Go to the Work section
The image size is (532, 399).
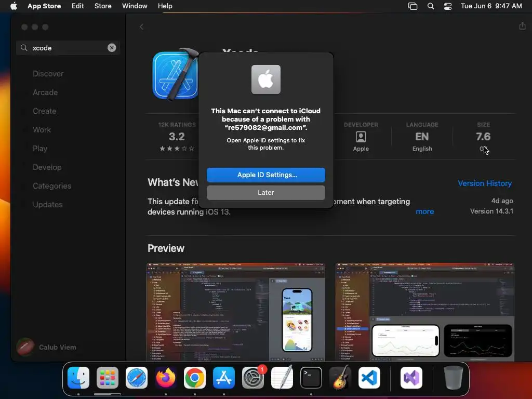point(42,129)
